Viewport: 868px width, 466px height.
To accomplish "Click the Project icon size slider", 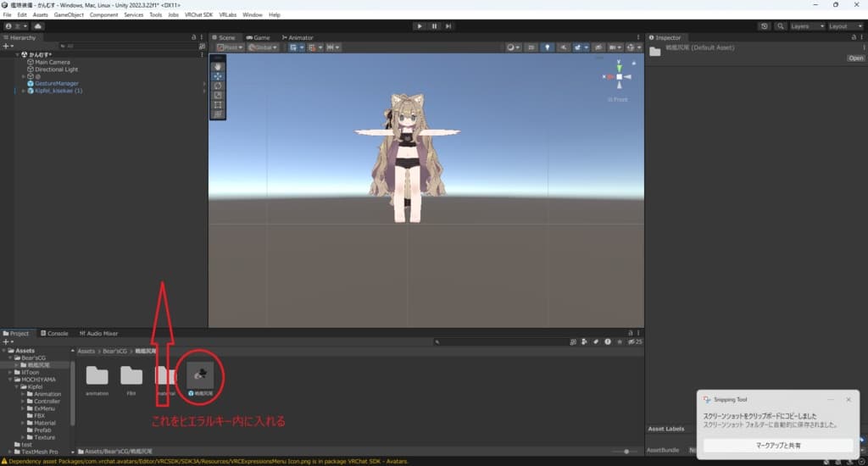I will tap(626, 452).
